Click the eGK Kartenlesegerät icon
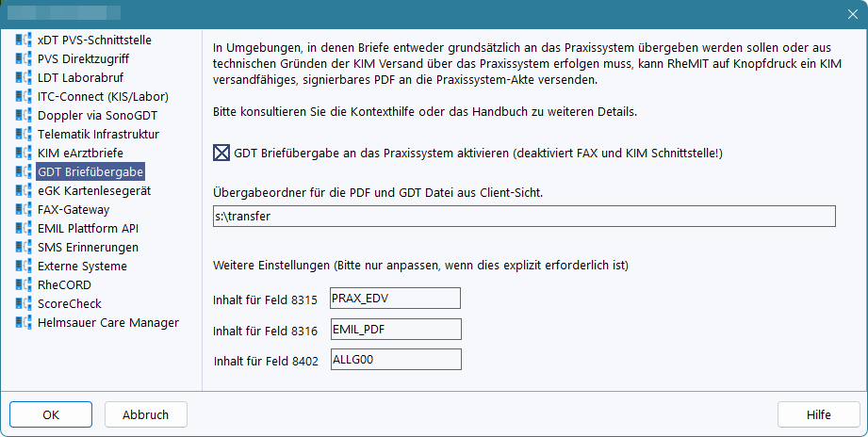Viewport: 868px width, 437px height. click(24, 191)
